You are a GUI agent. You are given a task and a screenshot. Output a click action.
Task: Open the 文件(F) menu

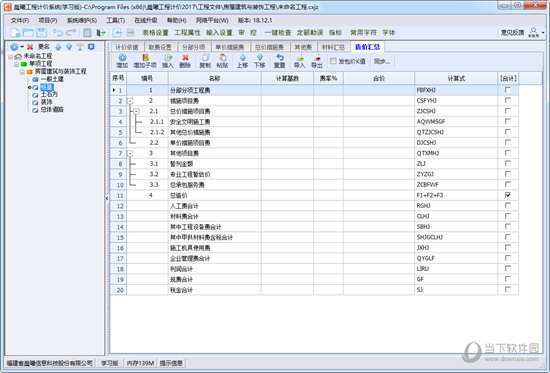tap(20, 20)
